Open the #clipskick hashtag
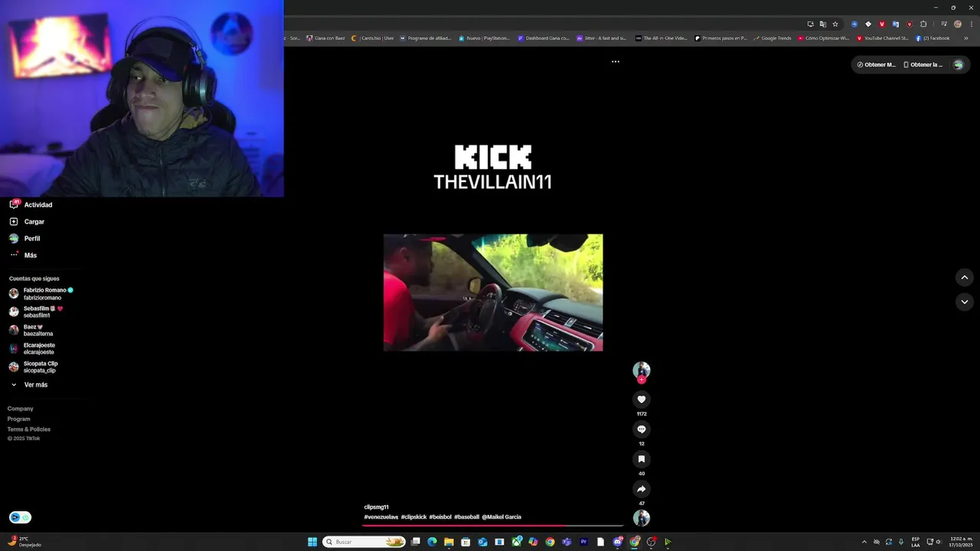The image size is (980, 551). click(x=413, y=517)
